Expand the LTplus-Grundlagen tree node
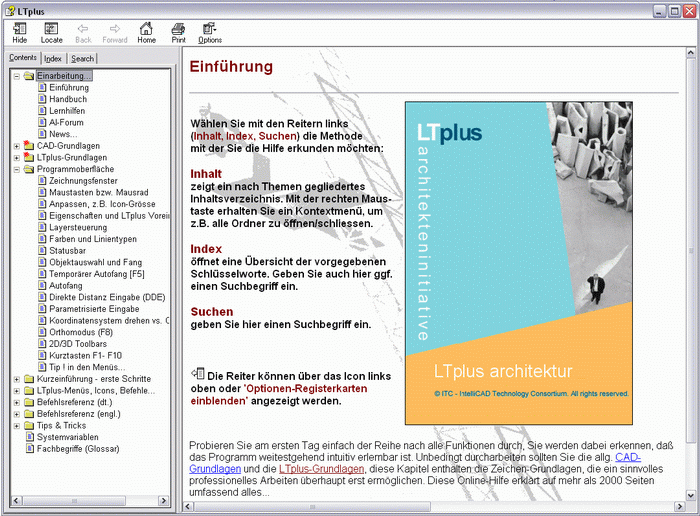Screen dimensions: 700x516 [x=17, y=158]
